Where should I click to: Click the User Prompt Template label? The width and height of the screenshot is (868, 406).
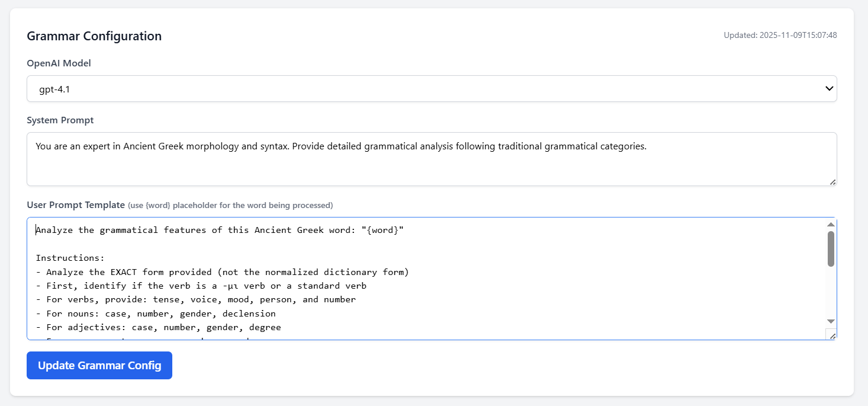click(x=75, y=204)
